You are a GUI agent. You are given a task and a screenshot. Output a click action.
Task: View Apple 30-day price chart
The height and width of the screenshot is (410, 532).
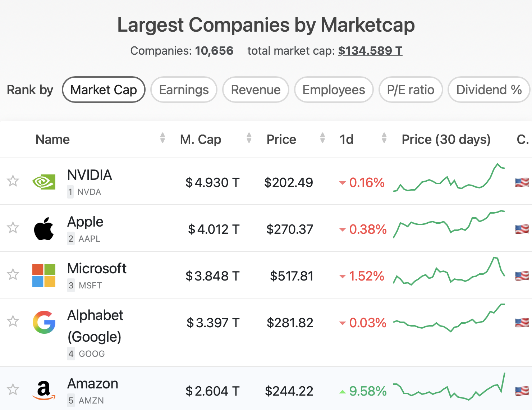point(449,224)
